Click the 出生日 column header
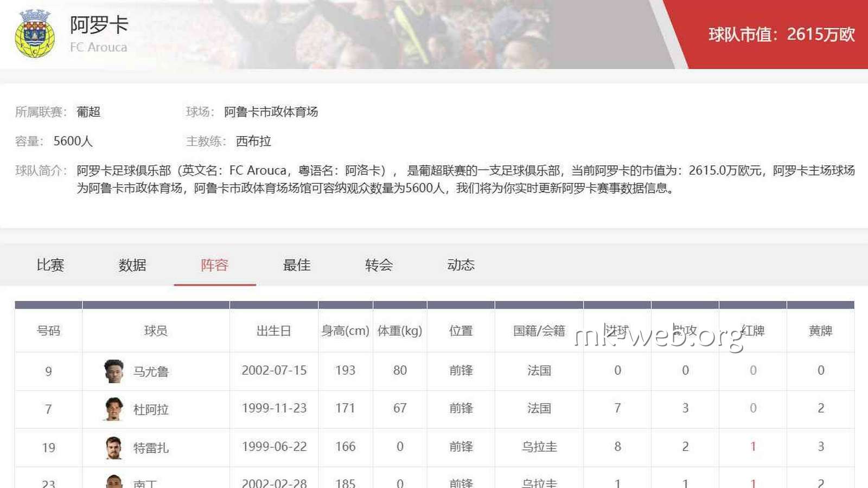 (x=274, y=331)
